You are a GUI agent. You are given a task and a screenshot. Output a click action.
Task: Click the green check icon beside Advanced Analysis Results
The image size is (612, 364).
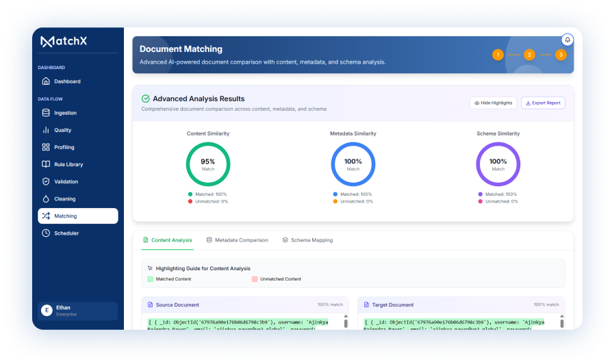click(146, 99)
